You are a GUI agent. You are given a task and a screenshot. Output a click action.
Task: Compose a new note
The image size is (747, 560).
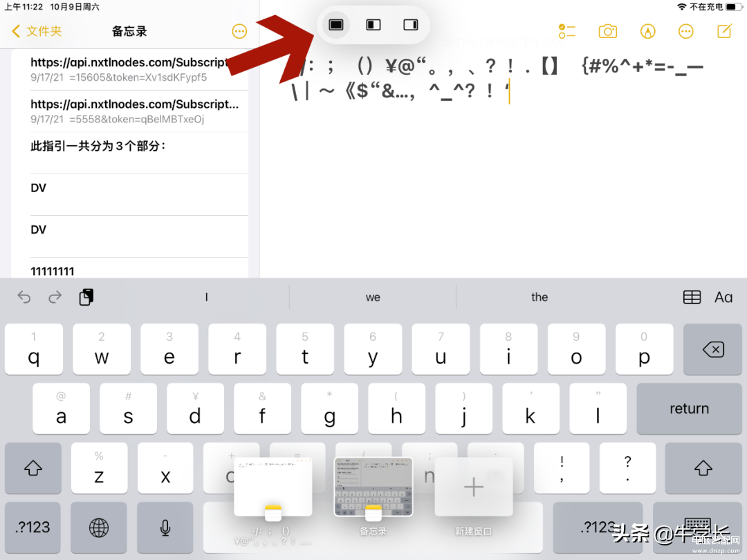pyautogui.click(x=724, y=31)
